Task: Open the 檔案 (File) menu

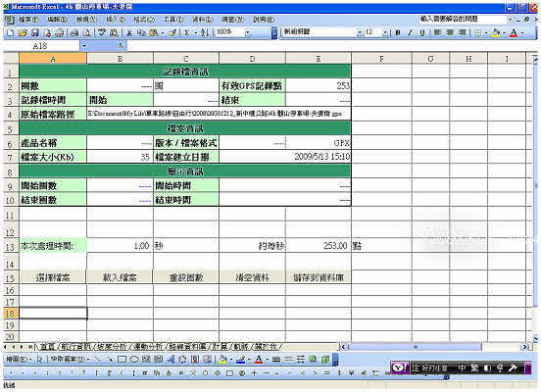Action: (x=28, y=20)
